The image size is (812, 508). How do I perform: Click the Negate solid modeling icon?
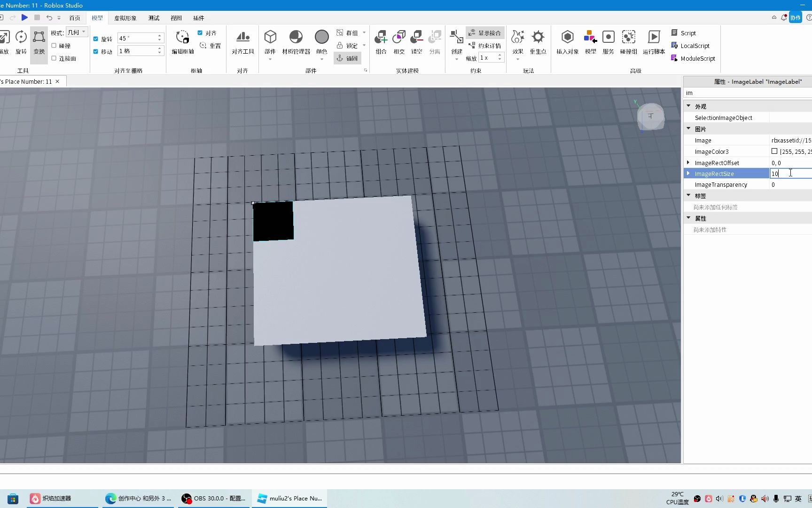[417, 42]
